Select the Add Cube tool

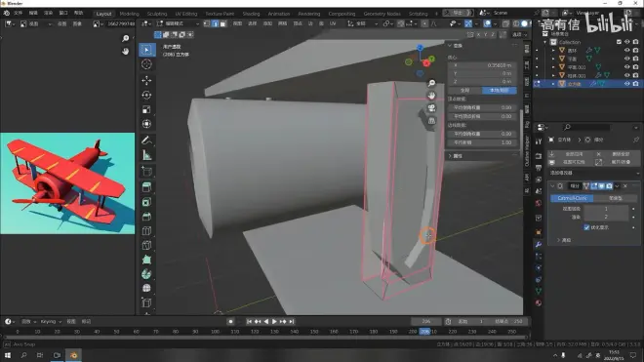tap(146, 172)
